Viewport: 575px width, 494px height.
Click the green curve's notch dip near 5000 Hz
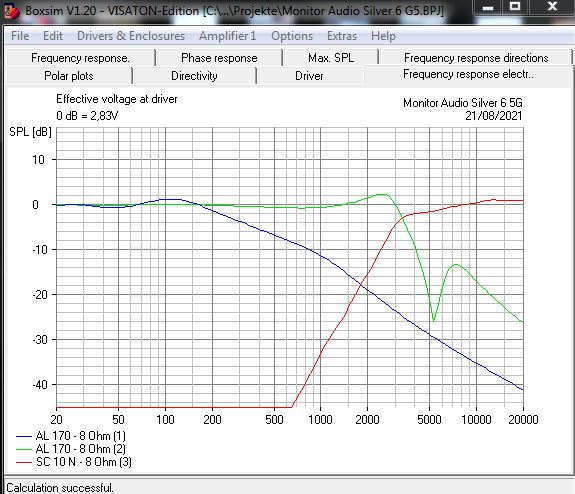(433, 320)
